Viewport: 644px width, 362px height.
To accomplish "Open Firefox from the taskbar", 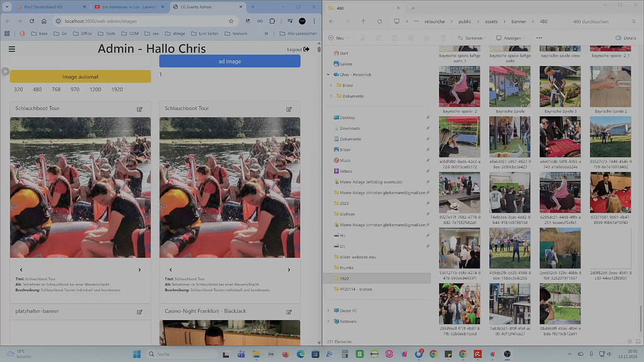I will (x=286, y=354).
